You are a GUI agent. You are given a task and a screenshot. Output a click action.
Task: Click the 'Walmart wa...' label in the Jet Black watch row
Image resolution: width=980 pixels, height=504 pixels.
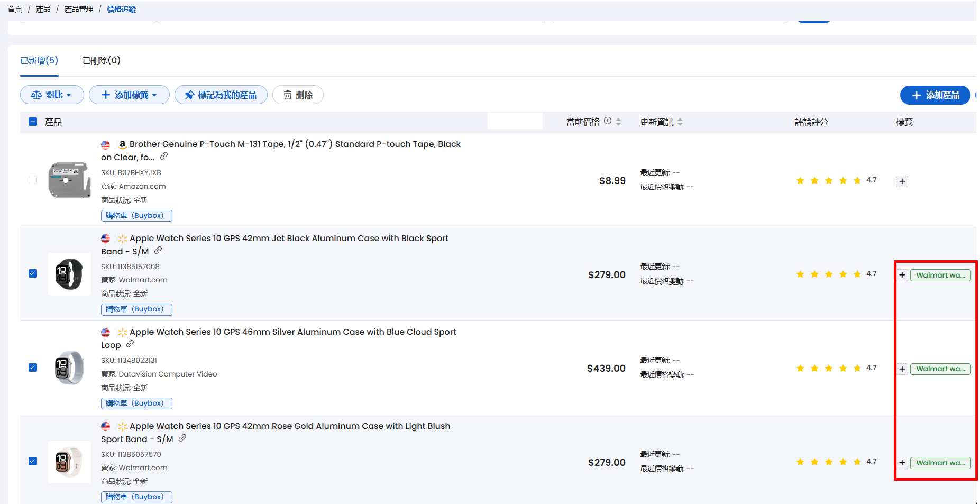(940, 275)
